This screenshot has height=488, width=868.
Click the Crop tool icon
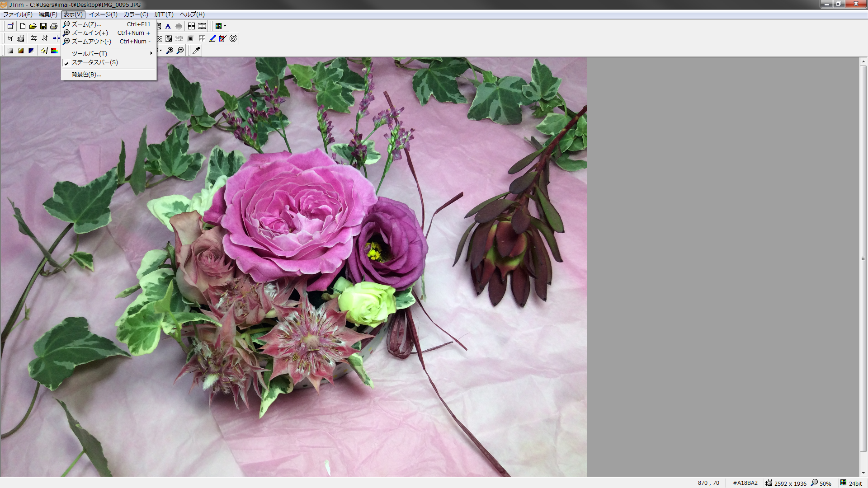(x=10, y=38)
